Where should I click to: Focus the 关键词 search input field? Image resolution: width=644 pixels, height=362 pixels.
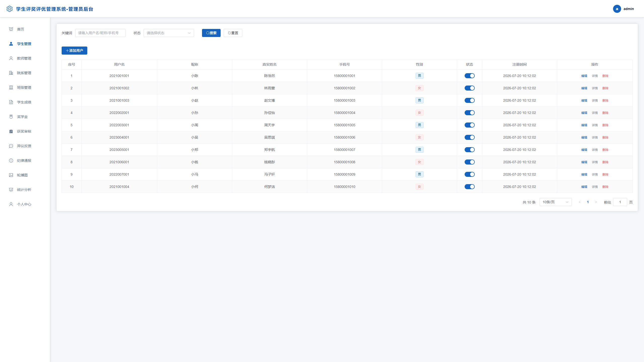[x=100, y=33]
